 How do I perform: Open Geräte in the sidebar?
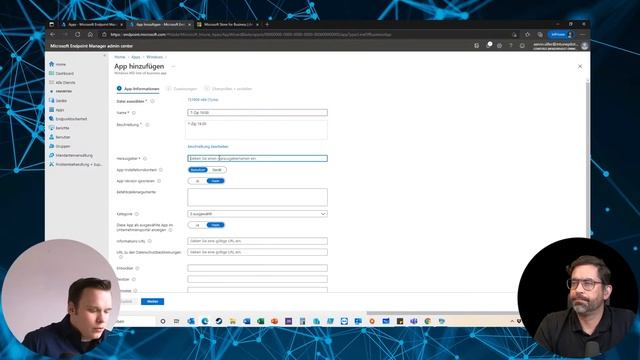pos(58,100)
